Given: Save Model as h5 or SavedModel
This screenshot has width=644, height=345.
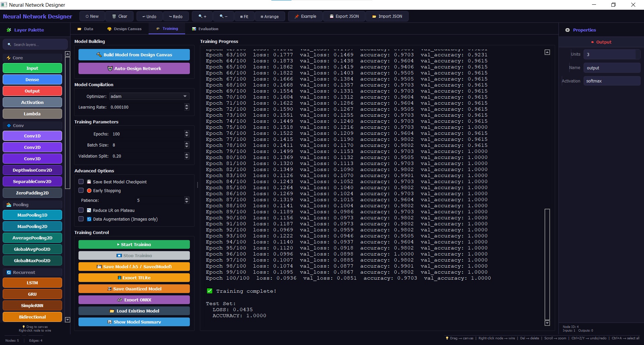Looking at the screenshot, I should coord(134,267).
